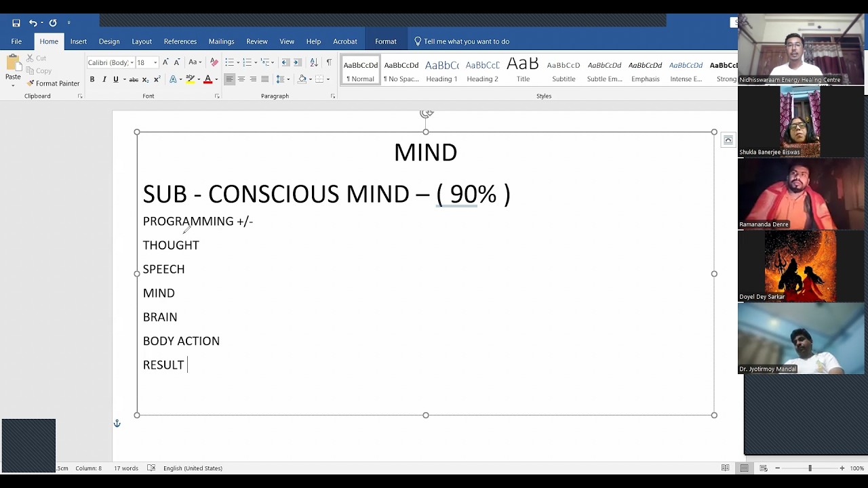This screenshot has height=488, width=868.
Task: Apply numbered list formatting
Action: pos(248,62)
